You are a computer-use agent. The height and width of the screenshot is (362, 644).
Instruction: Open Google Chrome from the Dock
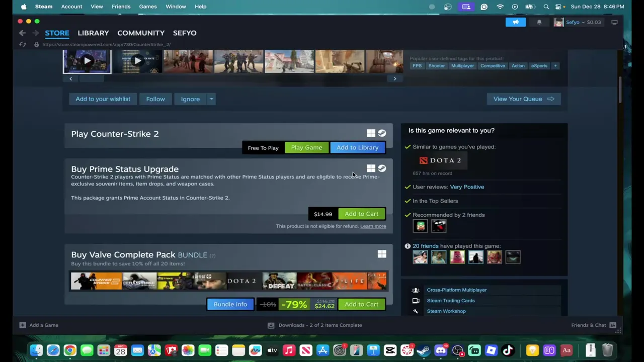(x=70, y=350)
